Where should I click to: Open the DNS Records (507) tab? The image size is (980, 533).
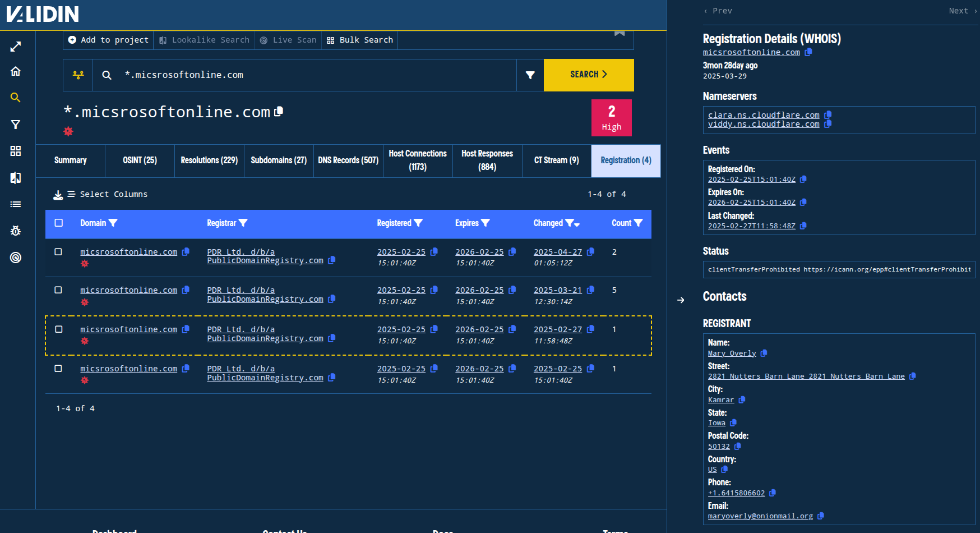pos(348,161)
